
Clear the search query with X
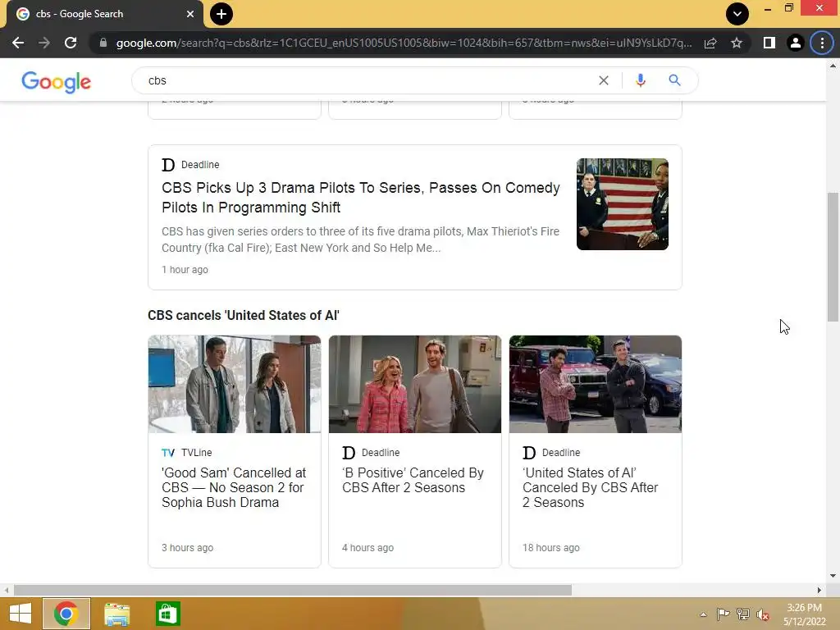coord(604,80)
